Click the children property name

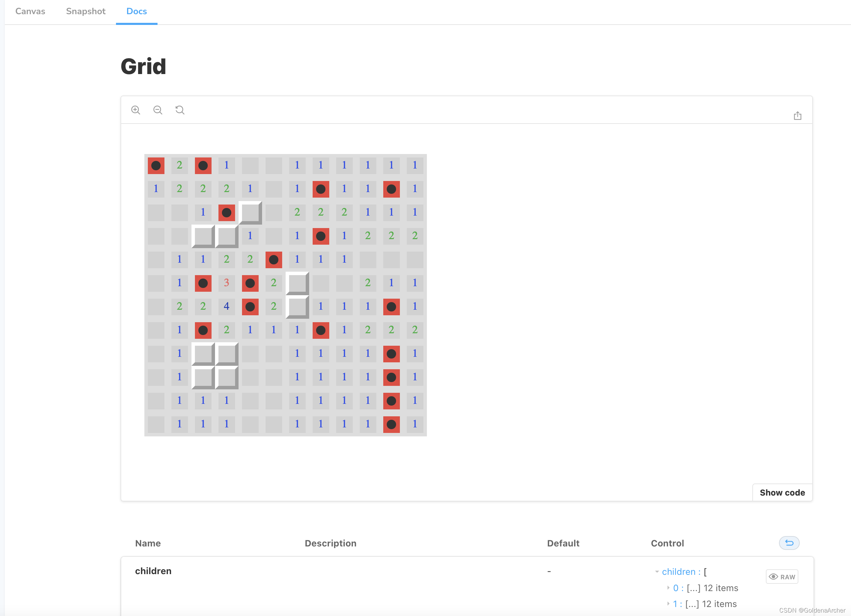click(x=153, y=571)
